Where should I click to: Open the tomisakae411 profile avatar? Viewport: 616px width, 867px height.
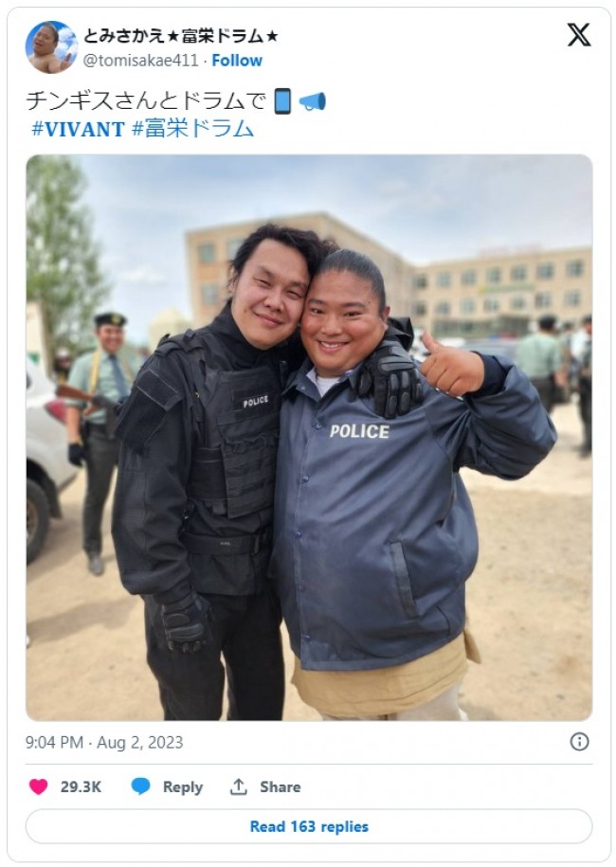pyautogui.click(x=51, y=47)
